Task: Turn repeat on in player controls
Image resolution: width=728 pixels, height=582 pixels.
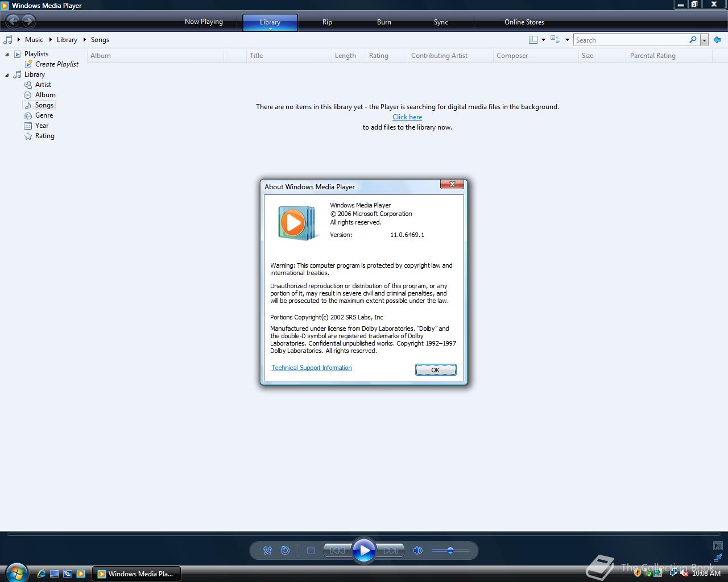Action: [286, 550]
